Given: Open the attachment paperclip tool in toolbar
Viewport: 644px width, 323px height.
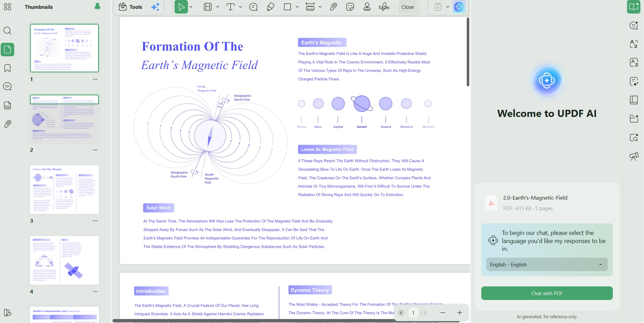Looking at the screenshot, I should [x=334, y=7].
